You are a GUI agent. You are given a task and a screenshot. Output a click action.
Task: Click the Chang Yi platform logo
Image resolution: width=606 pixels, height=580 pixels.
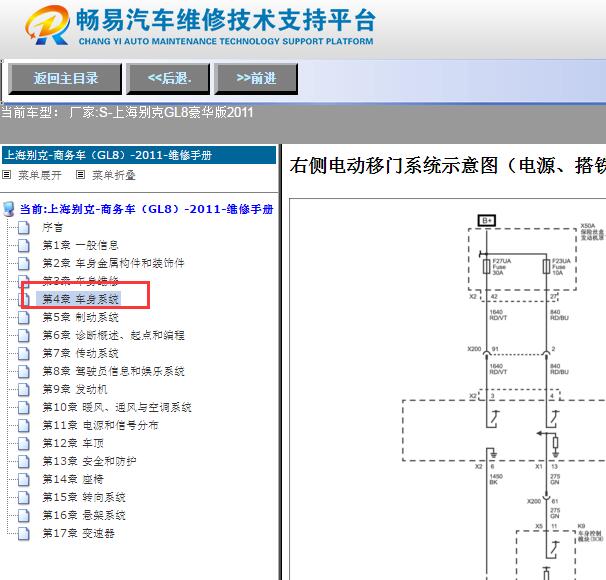[48, 25]
